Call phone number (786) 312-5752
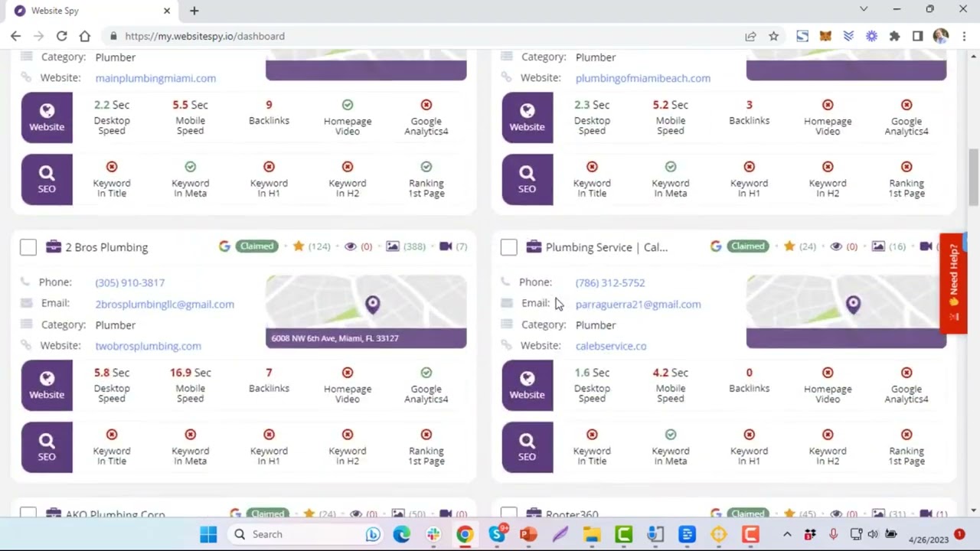This screenshot has width=980, height=551. click(610, 282)
